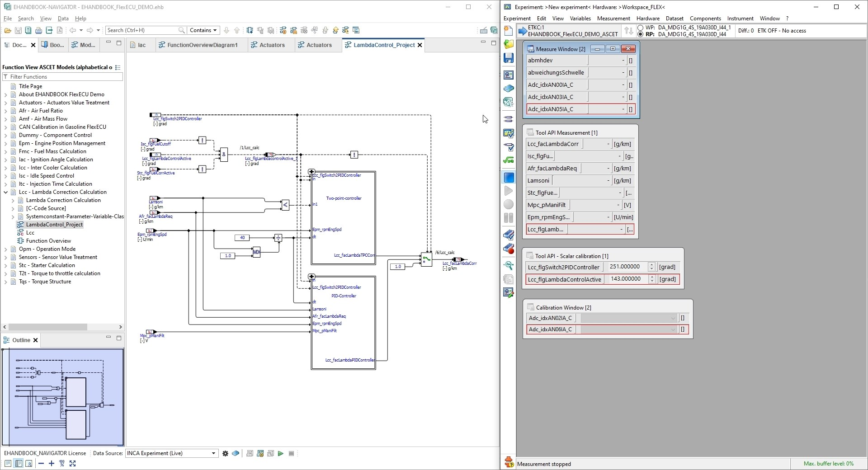This screenshot has height=470, width=868.
Task: Open the Contains search mode dropdown
Action: [x=203, y=30]
